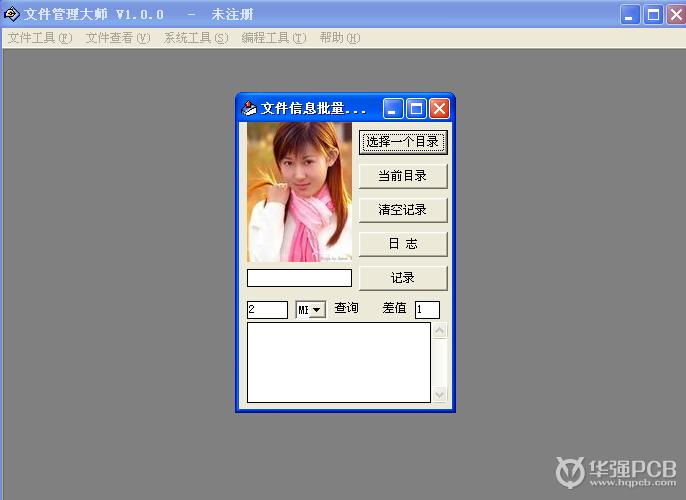The height and width of the screenshot is (500, 686).
Task: Open the 帮助 menu
Action: (x=339, y=38)
